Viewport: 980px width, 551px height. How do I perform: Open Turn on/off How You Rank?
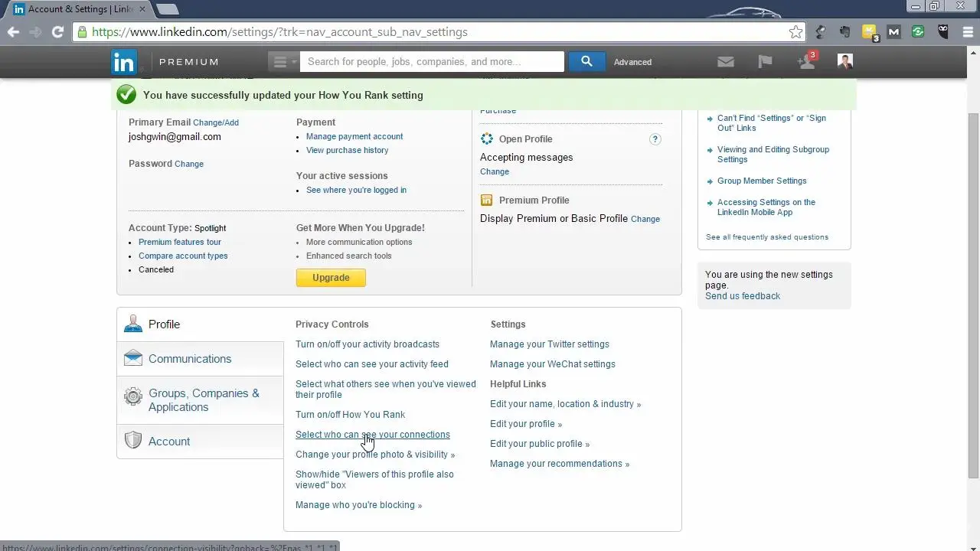tap(350, 415)
